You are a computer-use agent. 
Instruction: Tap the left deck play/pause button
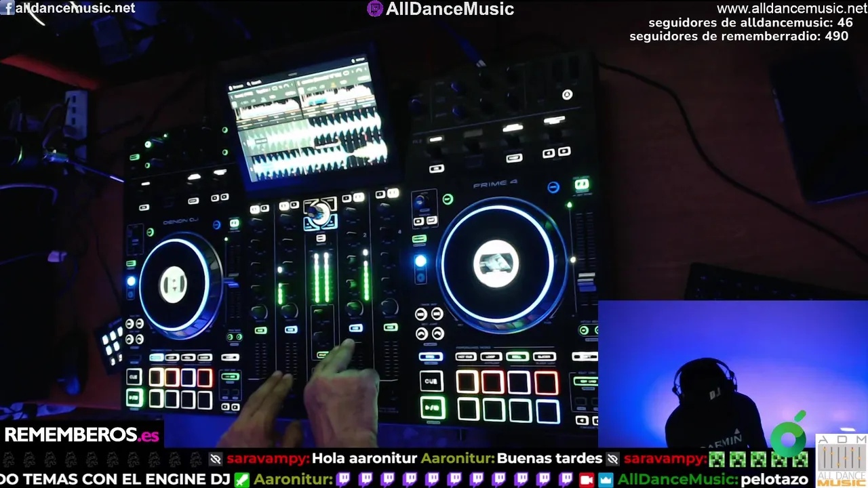click(134, 398)
